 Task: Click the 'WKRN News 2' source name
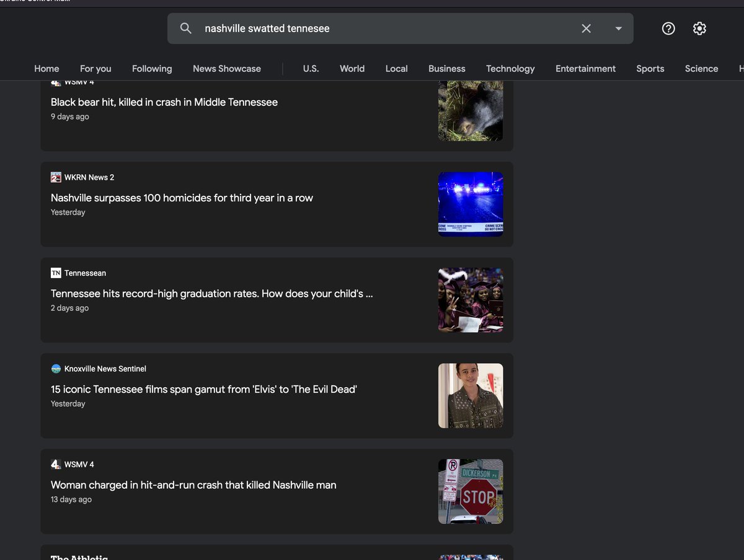pos(89,177)
